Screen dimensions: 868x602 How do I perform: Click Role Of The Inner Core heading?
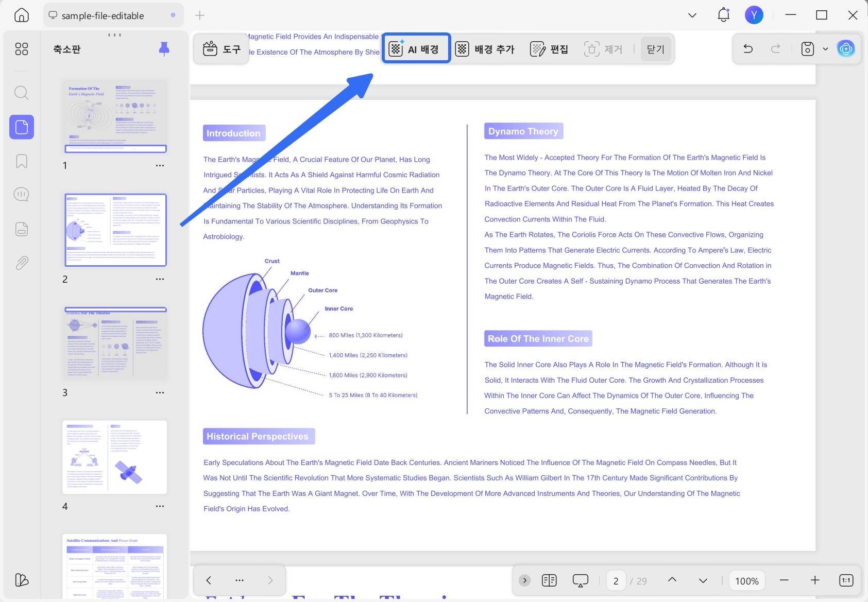coord(538,338)
